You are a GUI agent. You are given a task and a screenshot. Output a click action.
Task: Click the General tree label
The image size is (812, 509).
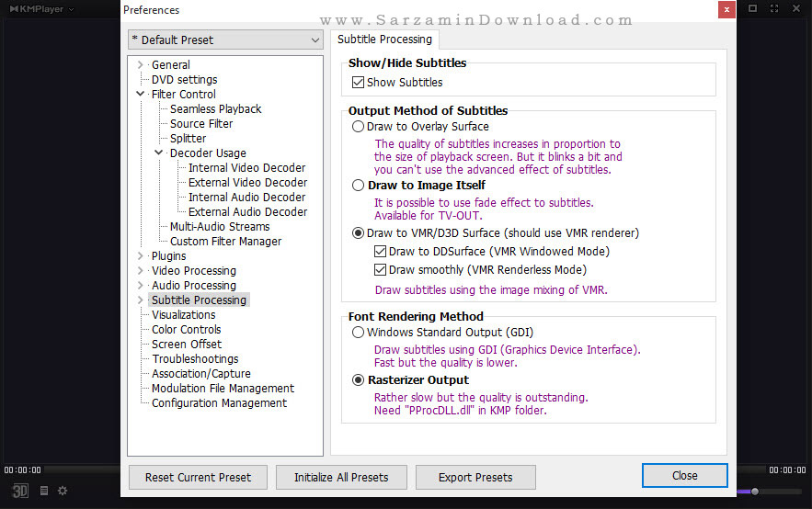point(171,64)
